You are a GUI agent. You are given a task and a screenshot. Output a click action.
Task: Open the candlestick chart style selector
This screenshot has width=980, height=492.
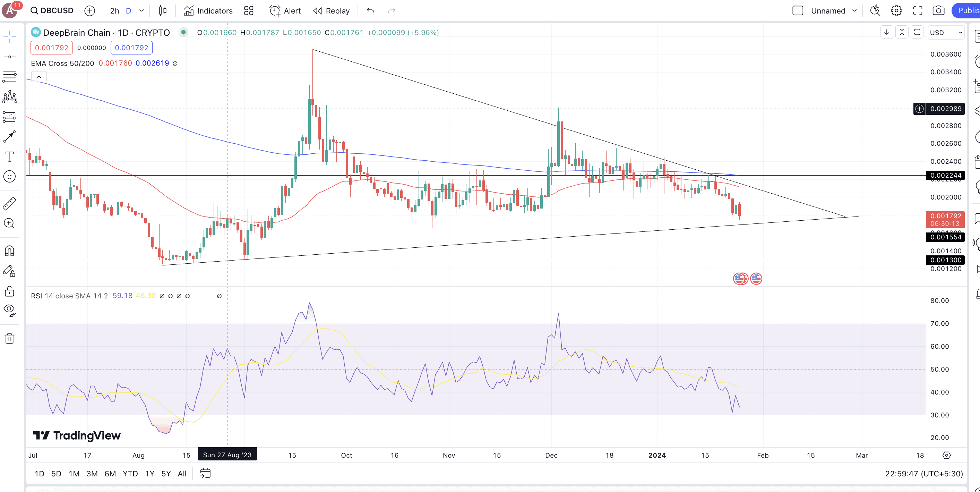(162, 11)
